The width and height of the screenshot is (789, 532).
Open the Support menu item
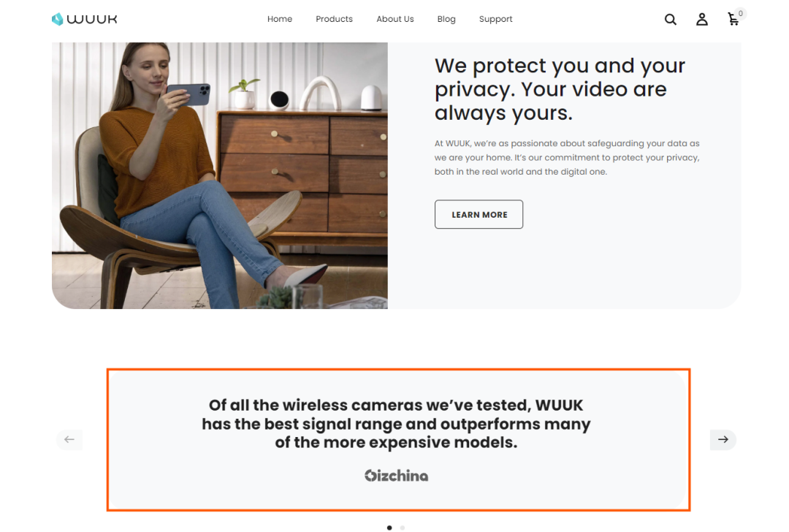pyautogui.click(x=495, y=19)
